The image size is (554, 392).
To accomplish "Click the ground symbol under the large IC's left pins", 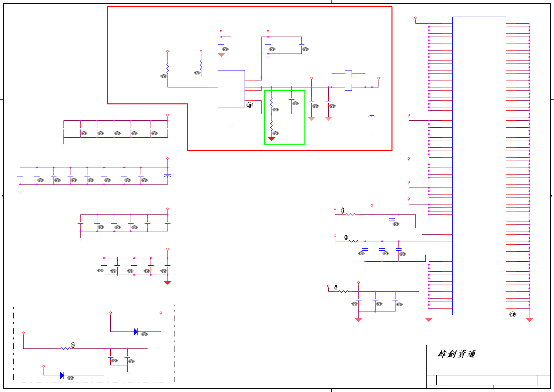I will tap(429, 320).
